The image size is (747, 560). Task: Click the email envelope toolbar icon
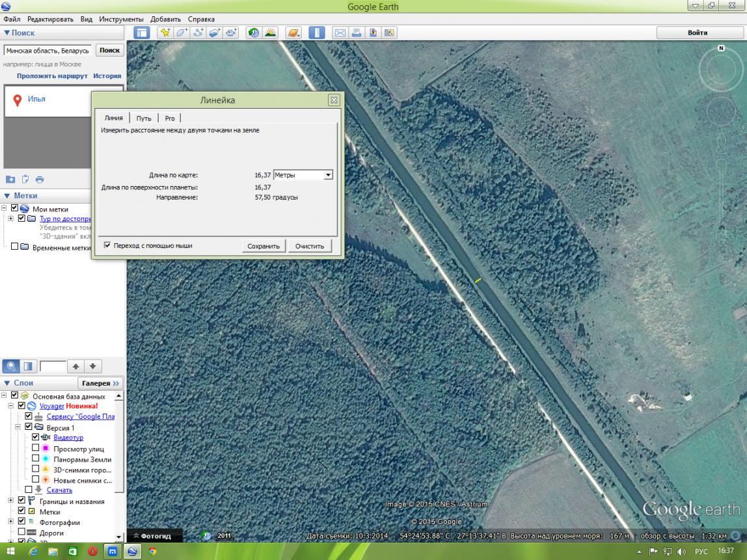340,33
